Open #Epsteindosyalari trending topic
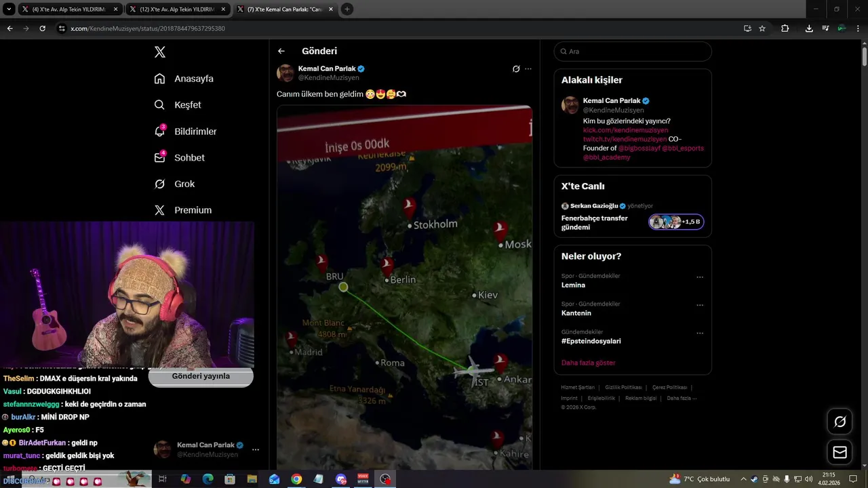 (x=591, y=341)
